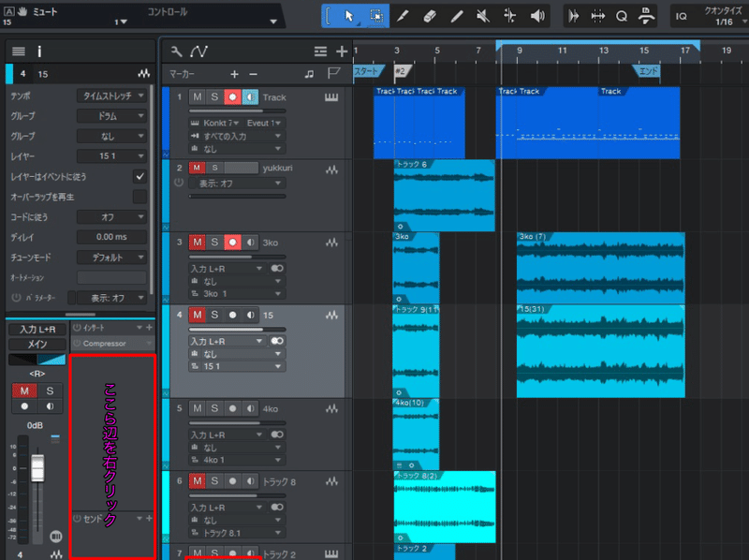The width and height of the screenshot is (749, 560).
Task: Solo channel with S button in mixer strip
Action: pos(50,391)
